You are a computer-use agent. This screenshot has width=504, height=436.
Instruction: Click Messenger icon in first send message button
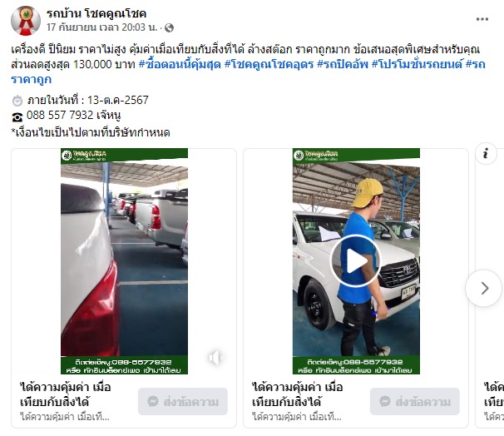tap(153, 401)
